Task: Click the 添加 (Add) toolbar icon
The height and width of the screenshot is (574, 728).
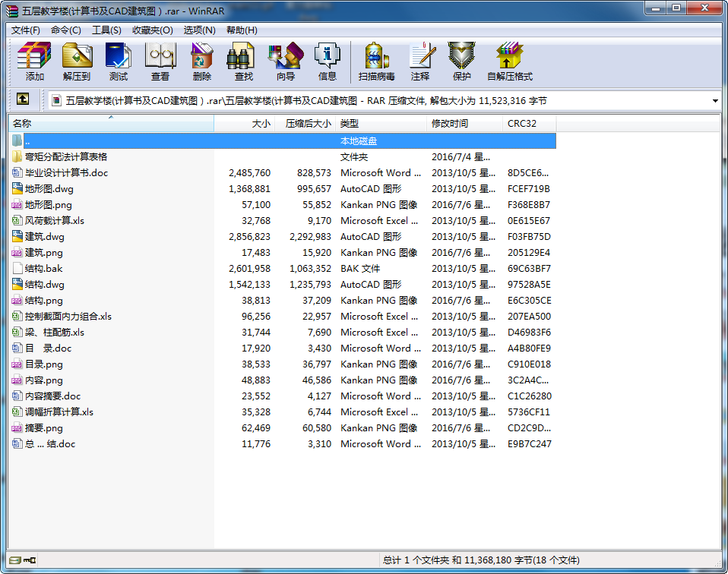Action: 34,61
